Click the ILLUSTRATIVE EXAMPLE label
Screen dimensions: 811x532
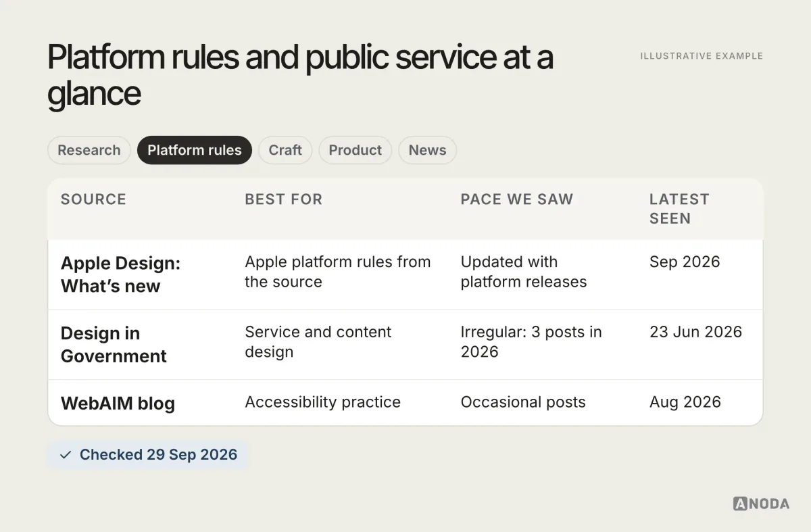tap(702, 56)
